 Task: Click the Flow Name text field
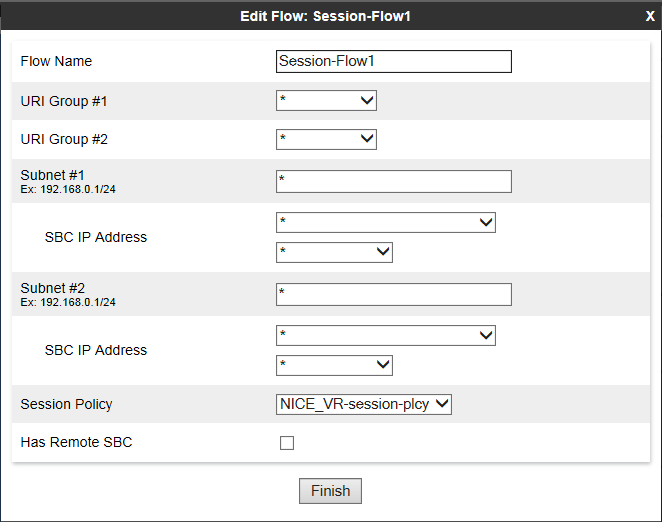pyautogui.click(x=393, y=62)
